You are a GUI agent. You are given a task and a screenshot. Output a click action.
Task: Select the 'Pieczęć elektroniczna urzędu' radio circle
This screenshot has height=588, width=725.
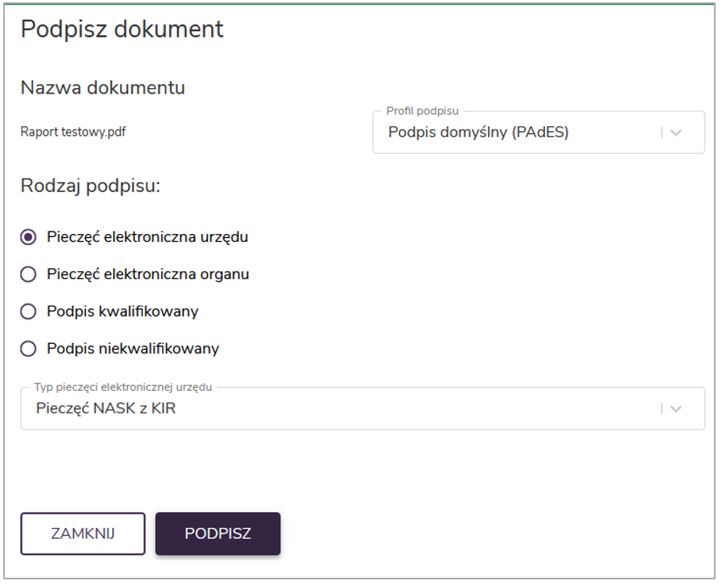29,237
